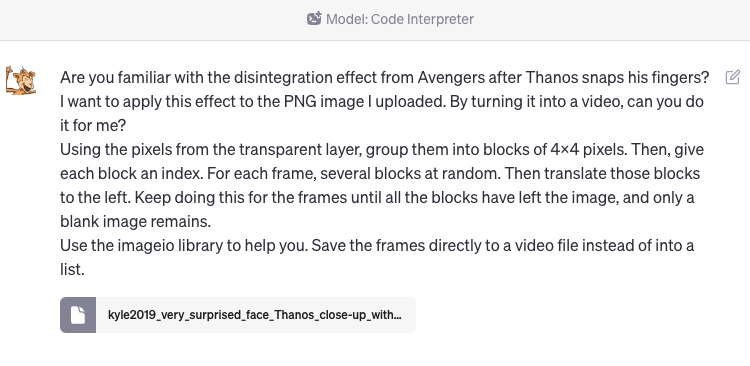This screenshot has height=366, width=750.
Task: Click the line beginning "Use the imageio library"
Action: (377, 246)
